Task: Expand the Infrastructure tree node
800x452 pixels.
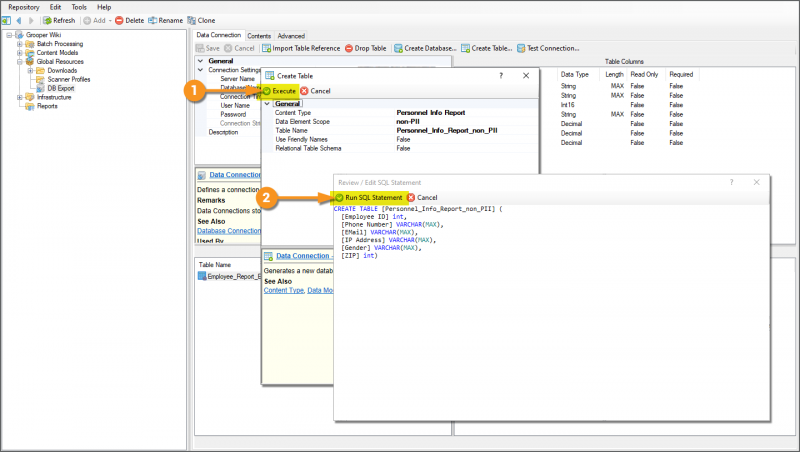Action: (x=20, y=97)
